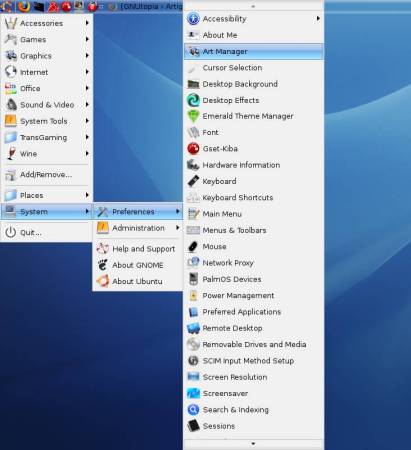Expand the Wine submenu arrow
The width and height of the screenshot is (411, 450).
tap(87, 154)
